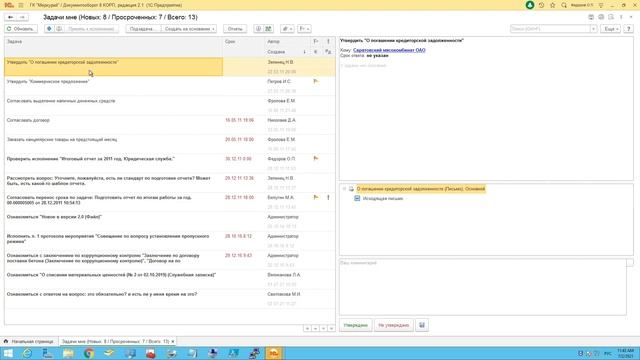Click the Обновить refresh button

(x=20, y=29)
